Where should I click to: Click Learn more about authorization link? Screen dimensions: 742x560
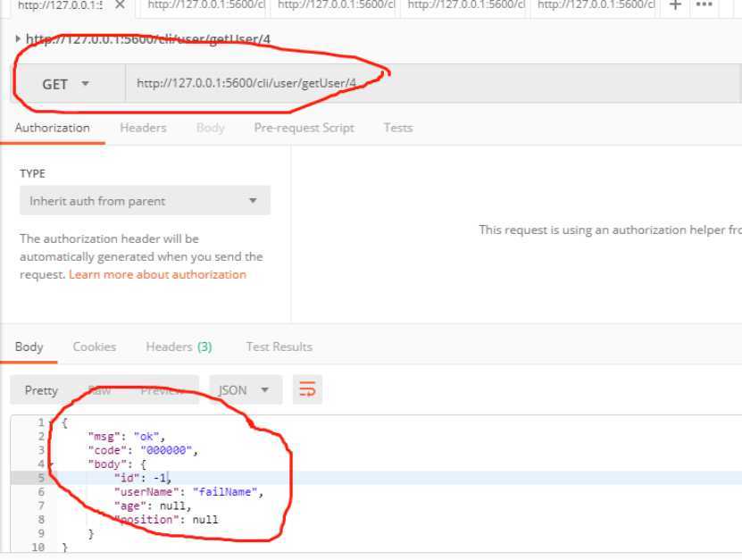(157, 274)
